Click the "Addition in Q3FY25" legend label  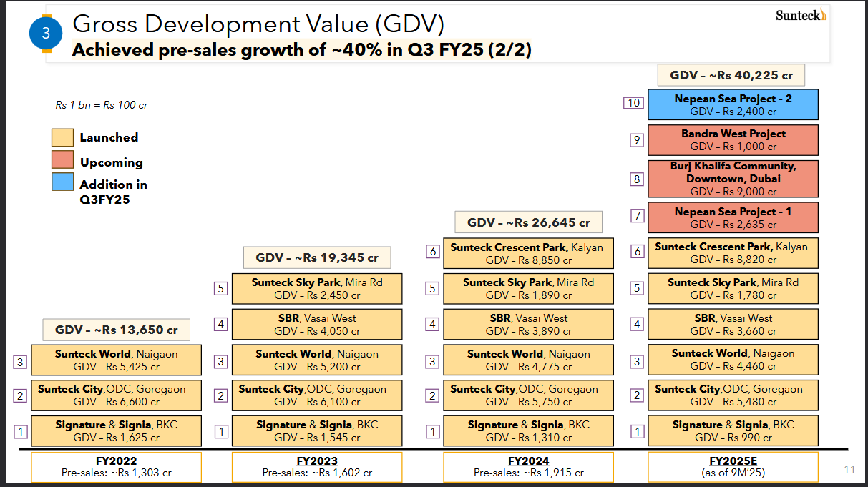113,192
